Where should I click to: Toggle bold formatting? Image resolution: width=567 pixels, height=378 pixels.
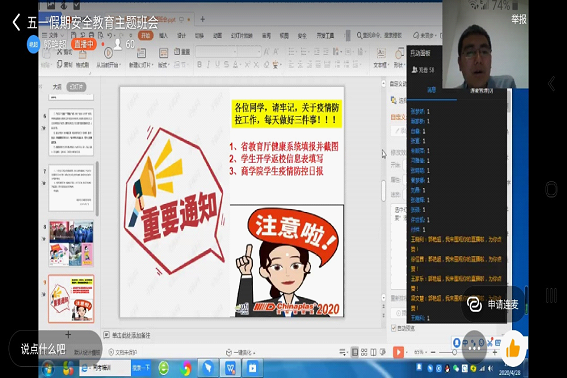coord(199,64)
